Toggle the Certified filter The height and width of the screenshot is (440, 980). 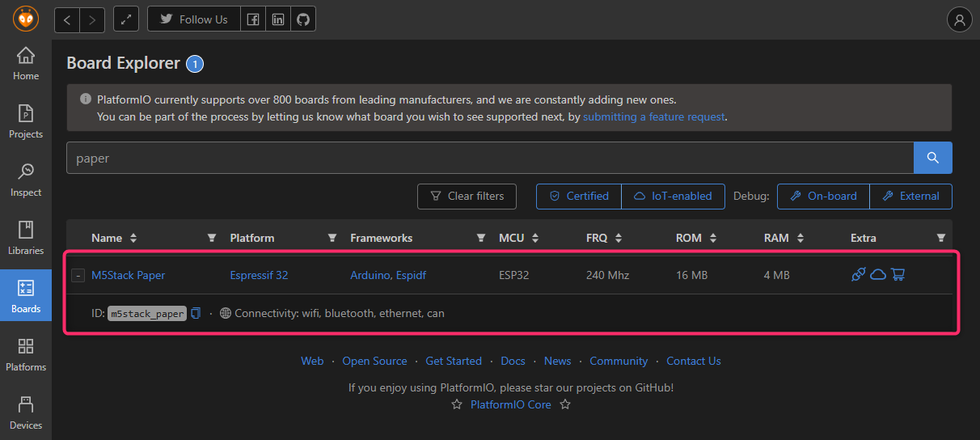(x=579, y=197)
